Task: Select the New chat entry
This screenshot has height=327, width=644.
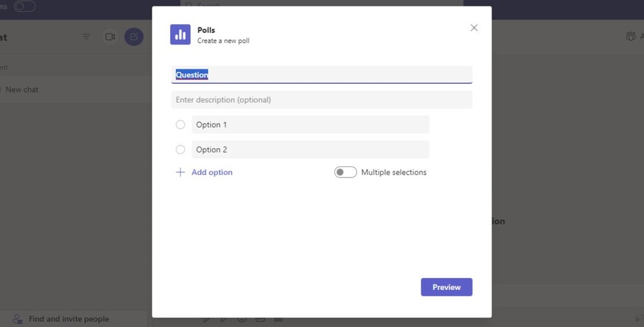Action: click(74, 90)
